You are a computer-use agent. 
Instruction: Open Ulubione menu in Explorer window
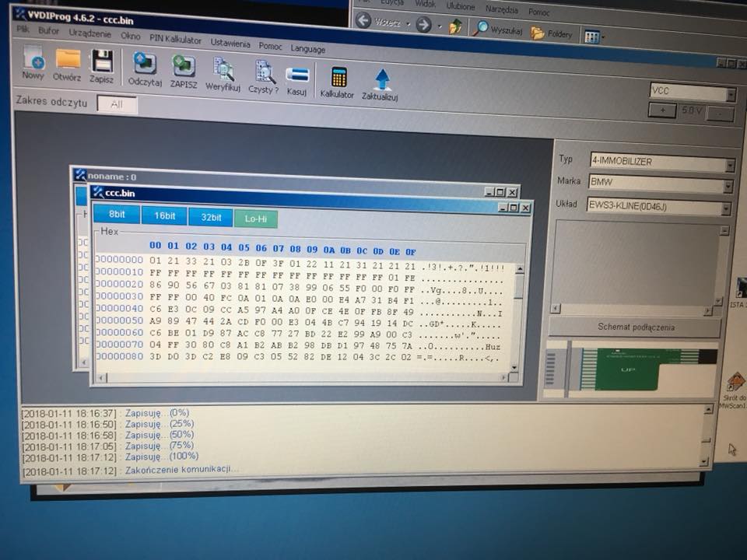coord(460,6)
